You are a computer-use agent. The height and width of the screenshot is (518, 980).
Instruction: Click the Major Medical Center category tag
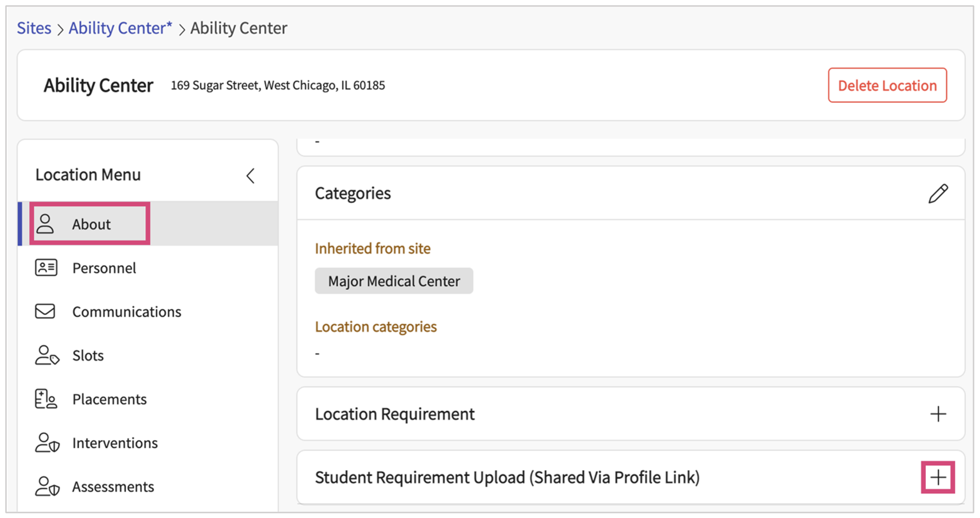[x=393, y=281]
